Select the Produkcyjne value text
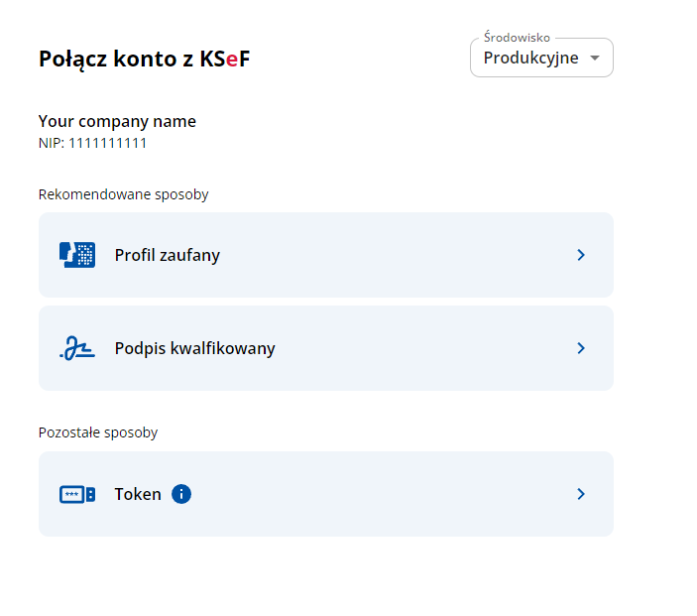This screenshot has height=616, width=697. tap(530, 59)
